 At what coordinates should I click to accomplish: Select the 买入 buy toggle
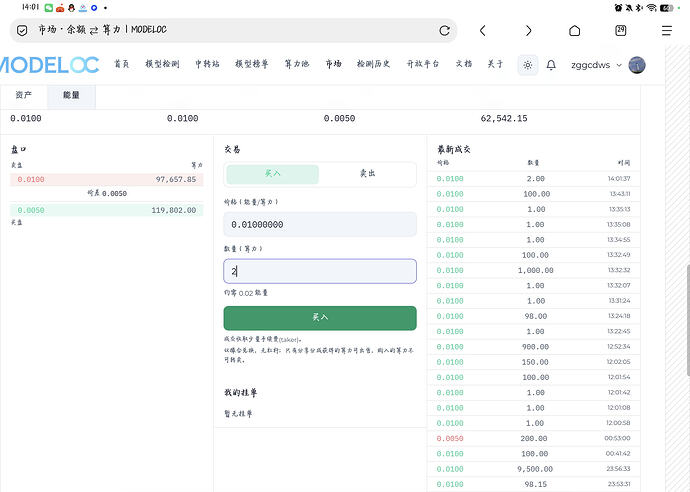point(272,174)
